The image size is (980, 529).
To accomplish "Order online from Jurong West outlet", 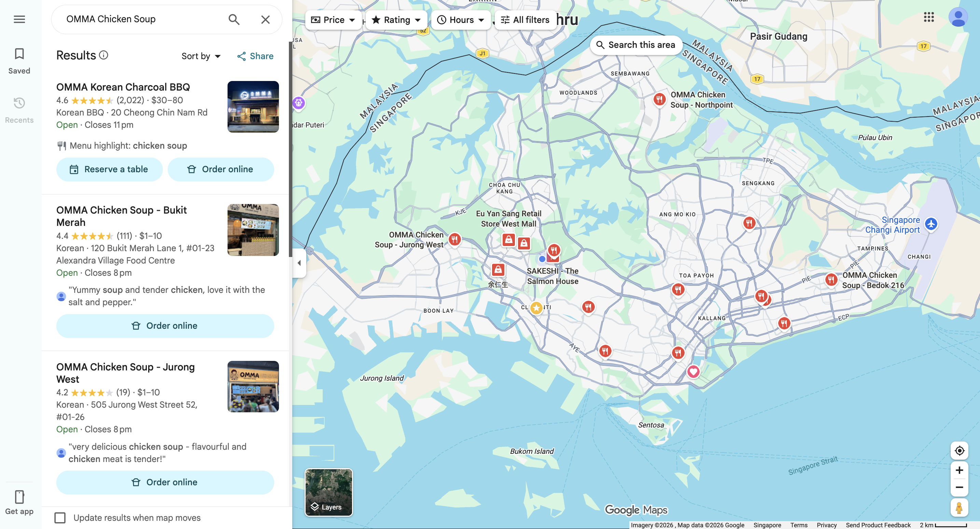I will pyautogui.click(x=165, y=482).
